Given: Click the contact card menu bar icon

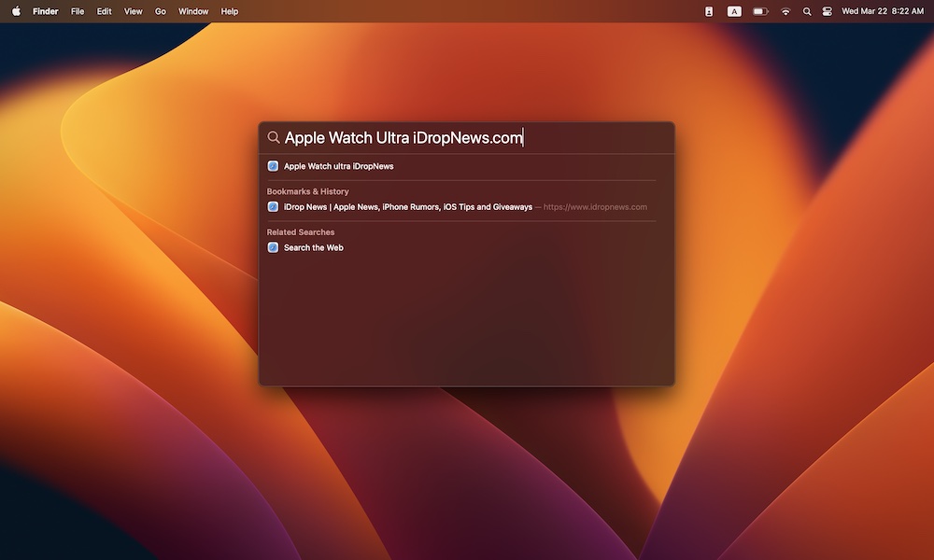Looking at the screenshot, I should [709, 11].
